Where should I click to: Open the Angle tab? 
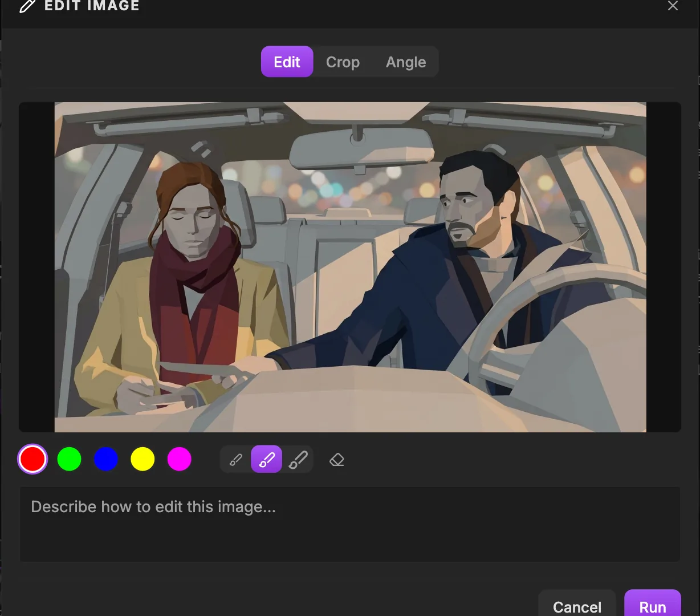pos(406,62)
